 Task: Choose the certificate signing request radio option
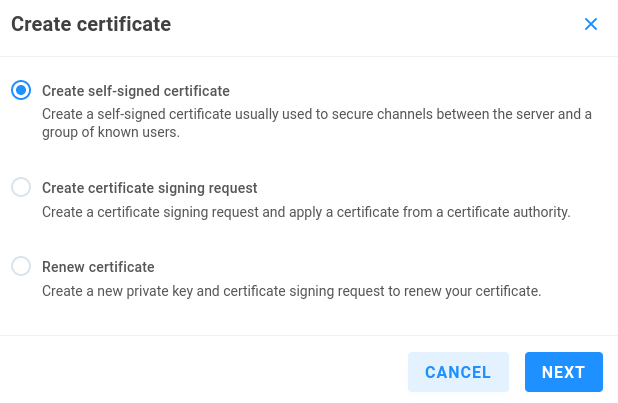(x=21, y=187)
